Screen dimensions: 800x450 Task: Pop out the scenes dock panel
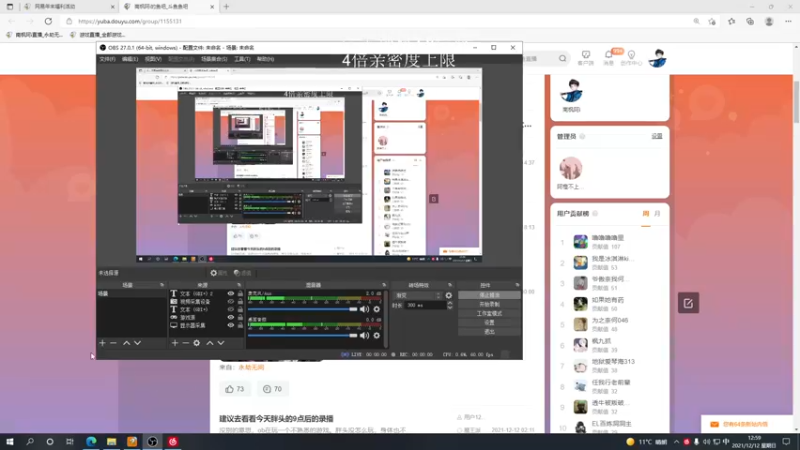pyautogui.click(x=162, y=285)
